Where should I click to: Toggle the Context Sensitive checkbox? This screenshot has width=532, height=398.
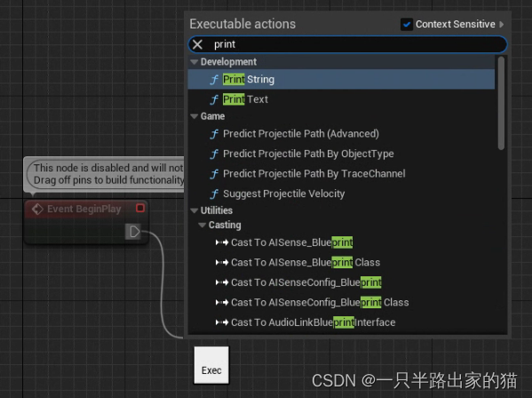click(407, 24)
